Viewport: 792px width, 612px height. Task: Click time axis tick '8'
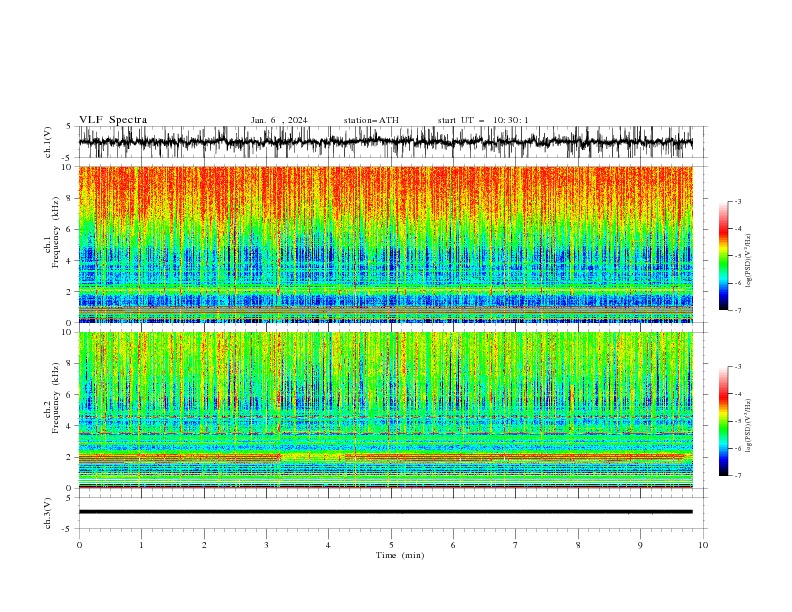point(578,545)
